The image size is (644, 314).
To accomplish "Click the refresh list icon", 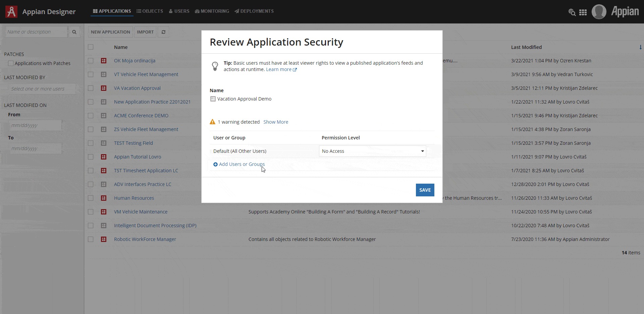I will (x=163, y=32).
